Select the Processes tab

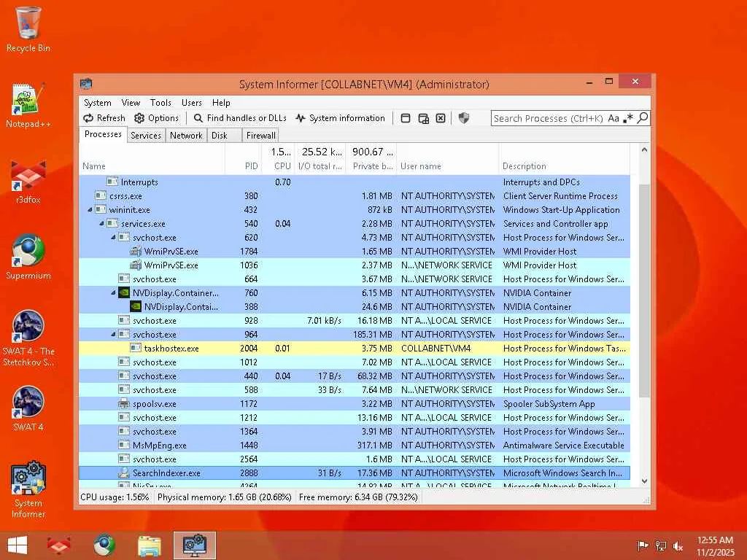point(103,134)
